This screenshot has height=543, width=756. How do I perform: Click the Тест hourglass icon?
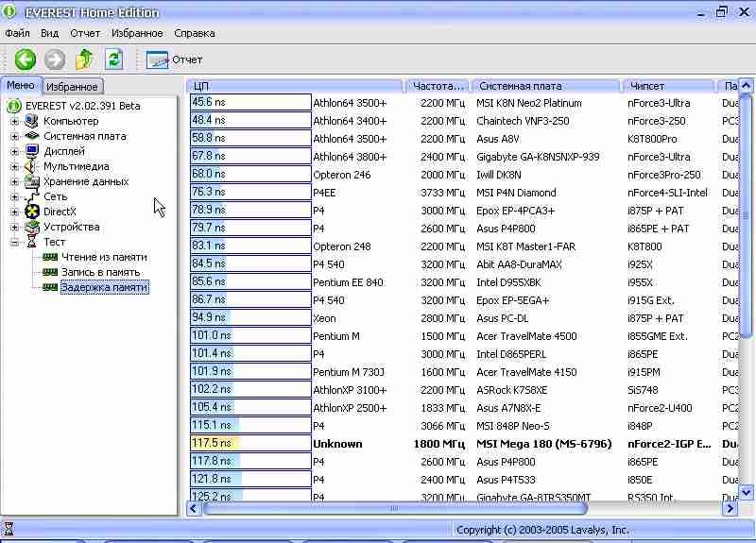coord(32,242)
